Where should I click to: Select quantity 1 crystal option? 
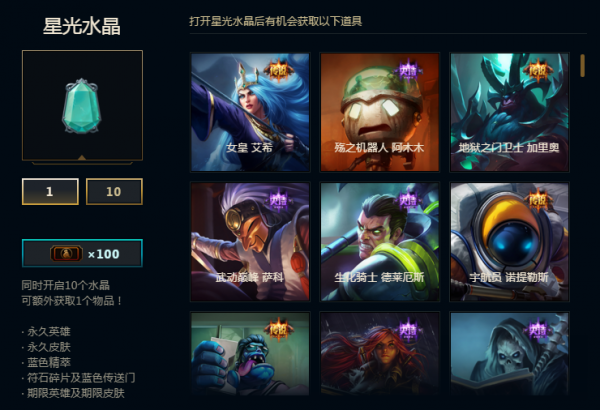(x=50, y=191)
